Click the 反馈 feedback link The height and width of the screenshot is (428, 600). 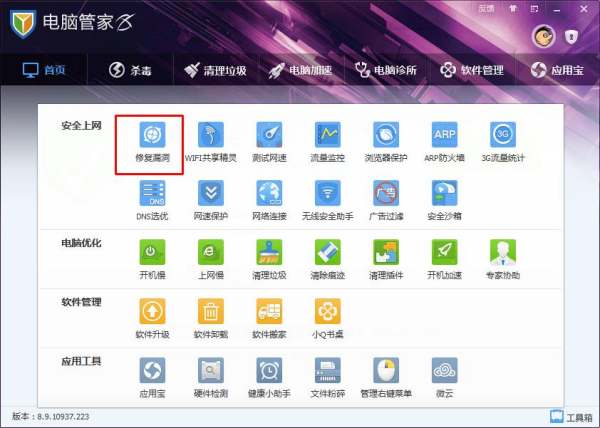point(486,9)
